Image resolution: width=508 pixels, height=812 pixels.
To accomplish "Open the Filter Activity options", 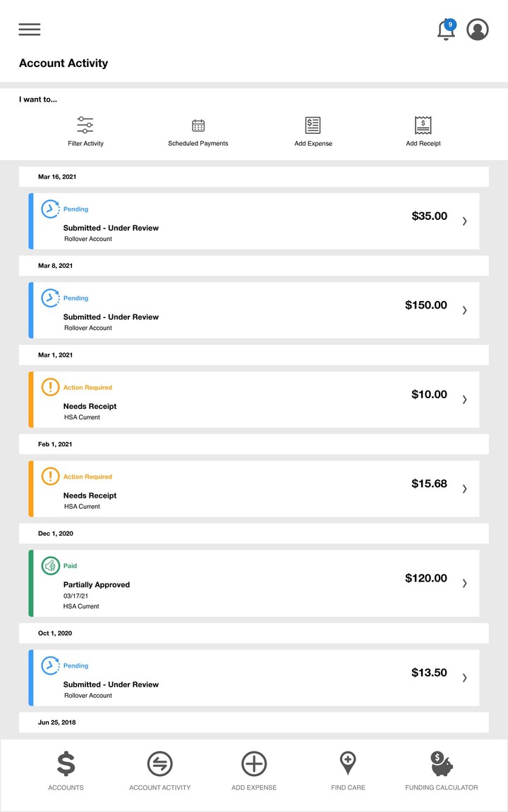I will coord(85,130).
